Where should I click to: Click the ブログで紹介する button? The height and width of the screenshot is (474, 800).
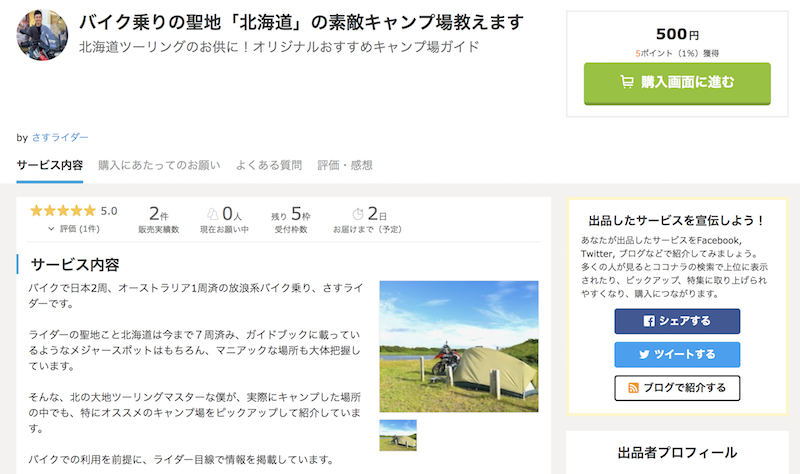pyautogui.click(x=677, y=388)
